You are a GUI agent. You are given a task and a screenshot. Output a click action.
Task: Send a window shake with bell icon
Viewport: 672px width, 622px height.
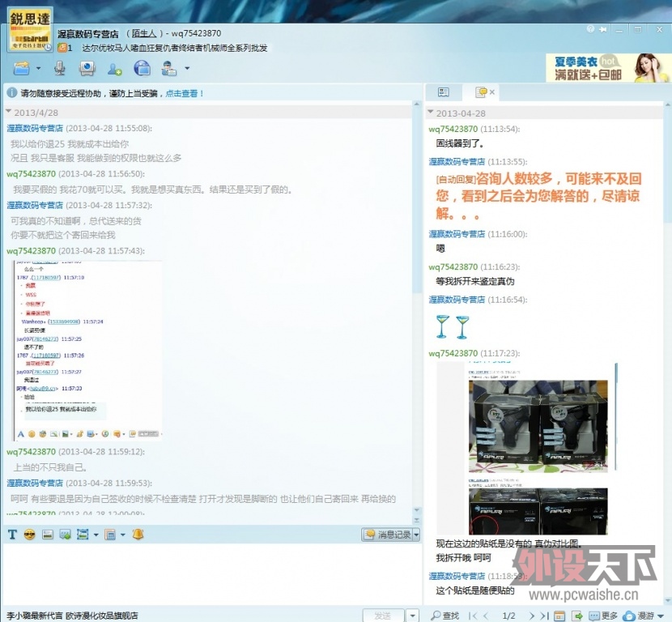[138, 535]
